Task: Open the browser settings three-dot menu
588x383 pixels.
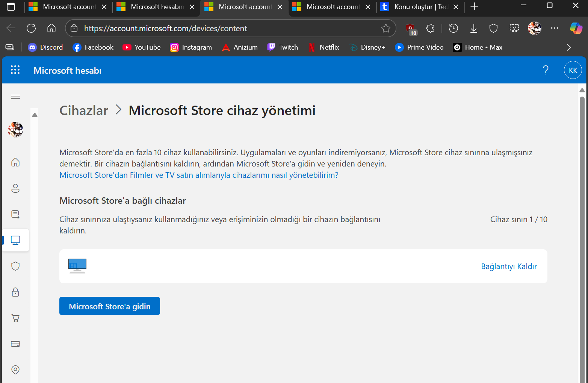Action: [x=555, y=28]
